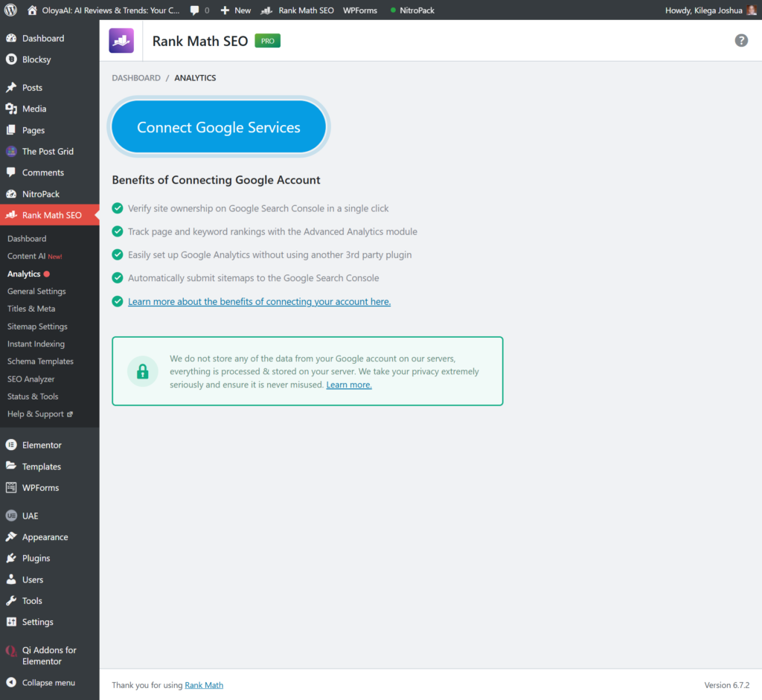Open SEO Analyzer submenu item
Viewport: 762px width, 700px height.
(31, 379)
